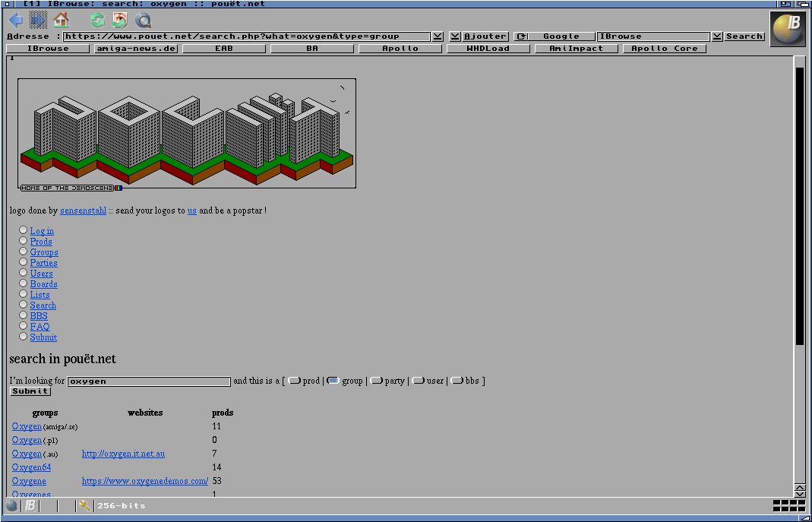Open the Oxygen (.au) group link
The height and width of the screenshot is (522, 812).
coord(27,454)
